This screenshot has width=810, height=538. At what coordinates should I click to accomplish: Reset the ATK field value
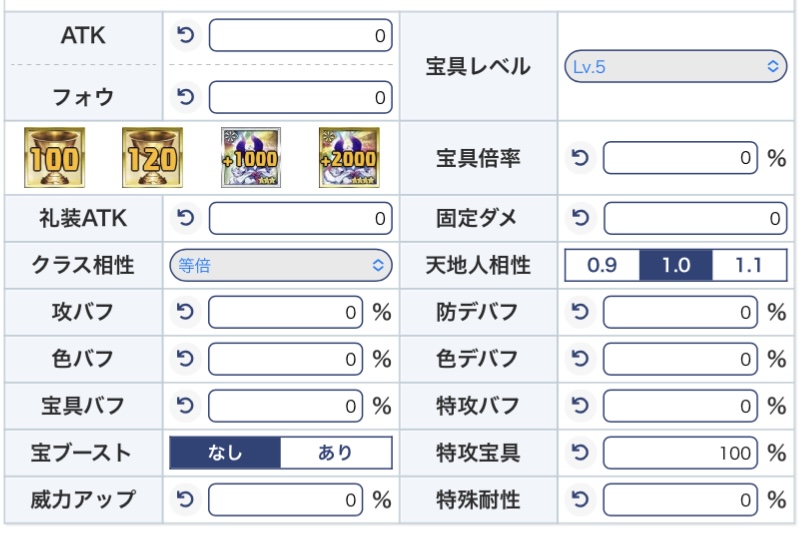[x=186, y=37]
